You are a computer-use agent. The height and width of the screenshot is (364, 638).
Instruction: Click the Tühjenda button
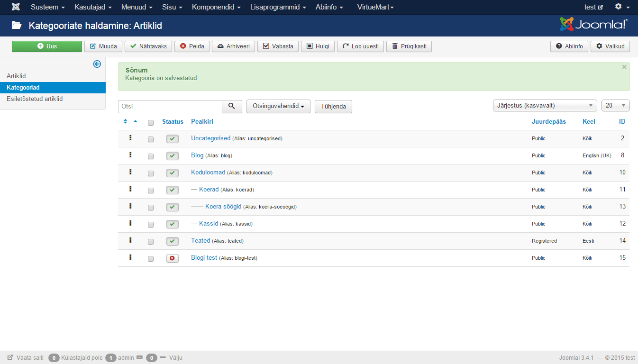(x=333, y=106)
